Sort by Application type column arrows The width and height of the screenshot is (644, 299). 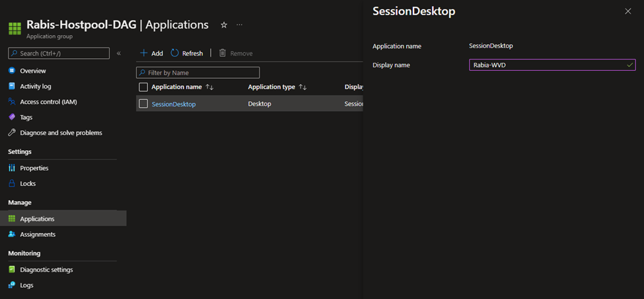tap(303, 87)
